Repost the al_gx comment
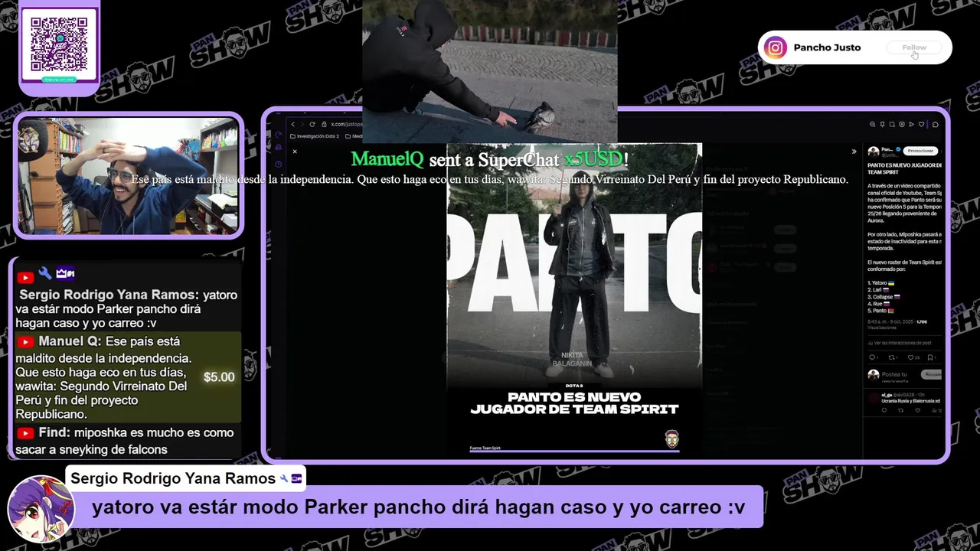980x551 pixels. tap(900, 410)
